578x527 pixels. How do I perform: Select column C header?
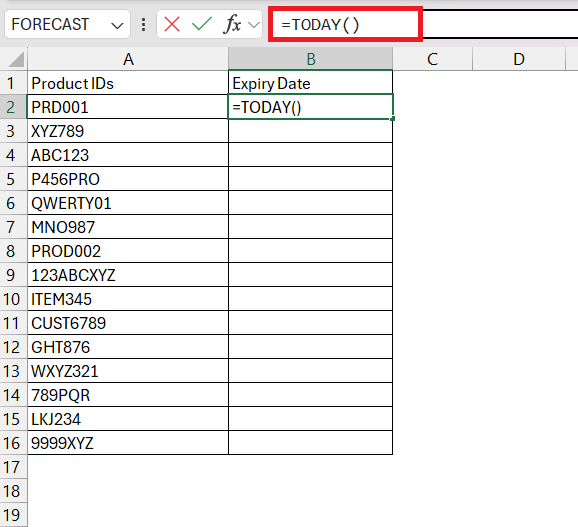(x=432, y=59)
